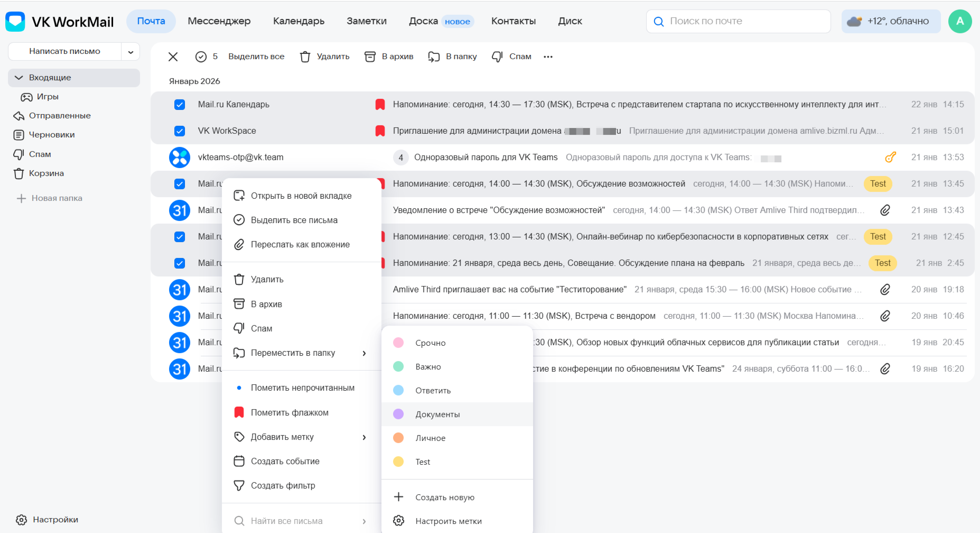
Task: Open the Календарь section
Action: click(x=299, y=21)
